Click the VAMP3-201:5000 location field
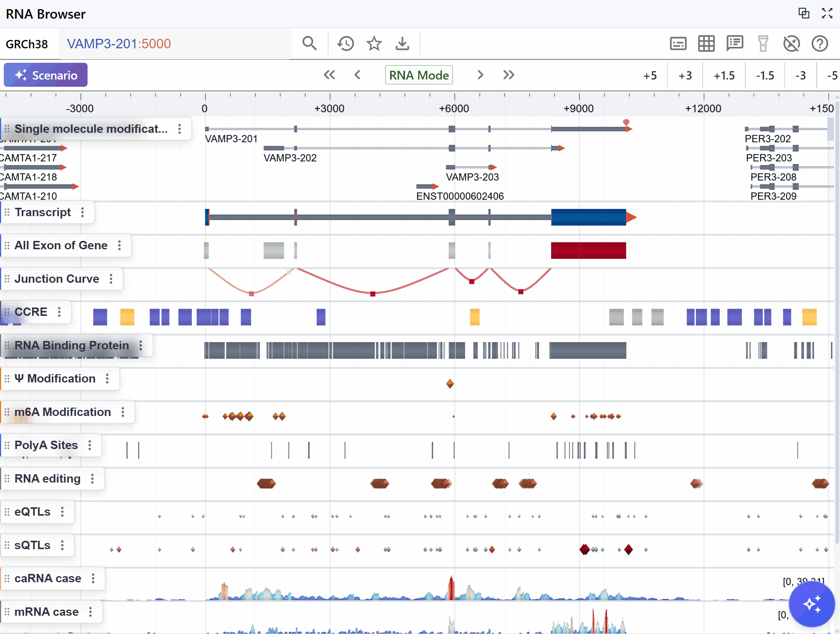 pos(119,44)
